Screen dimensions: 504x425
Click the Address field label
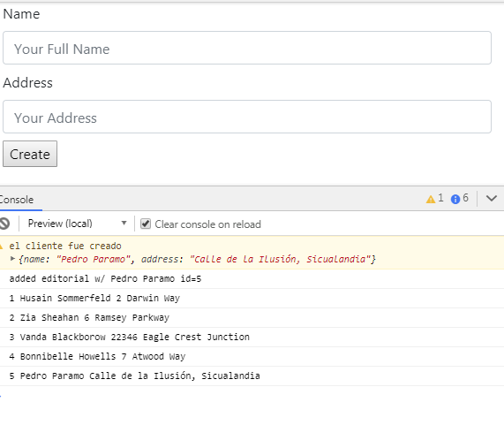click(x=27, y=83)
